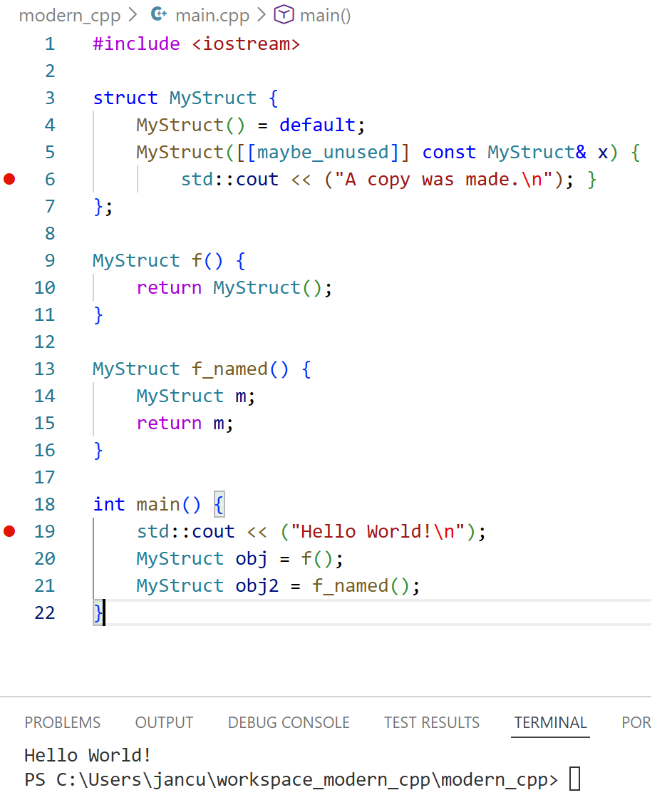Screen dimensions: 672x805
Task: Click the main() symbol cube icon
Action: pyautogui.click(x=284, y=15)
